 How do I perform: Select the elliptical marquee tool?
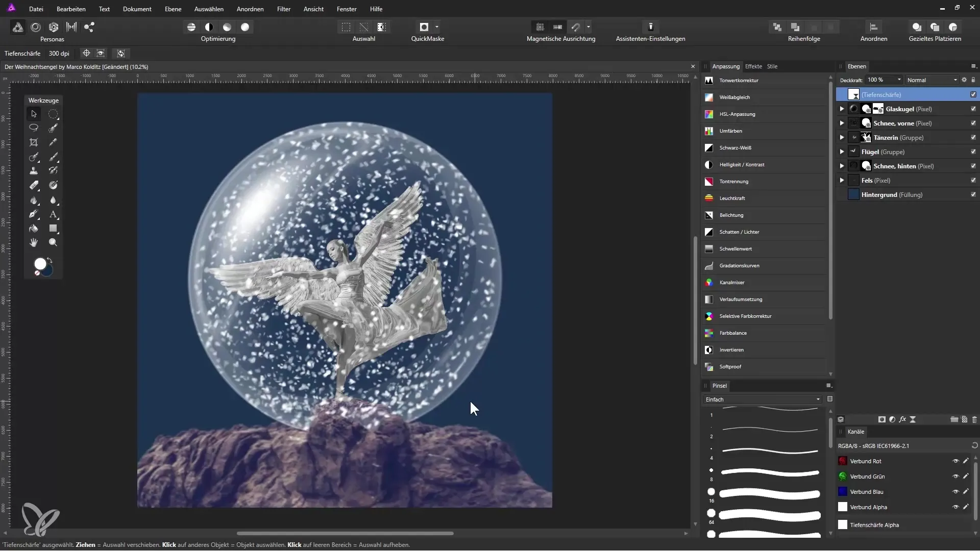pos(53,114)
